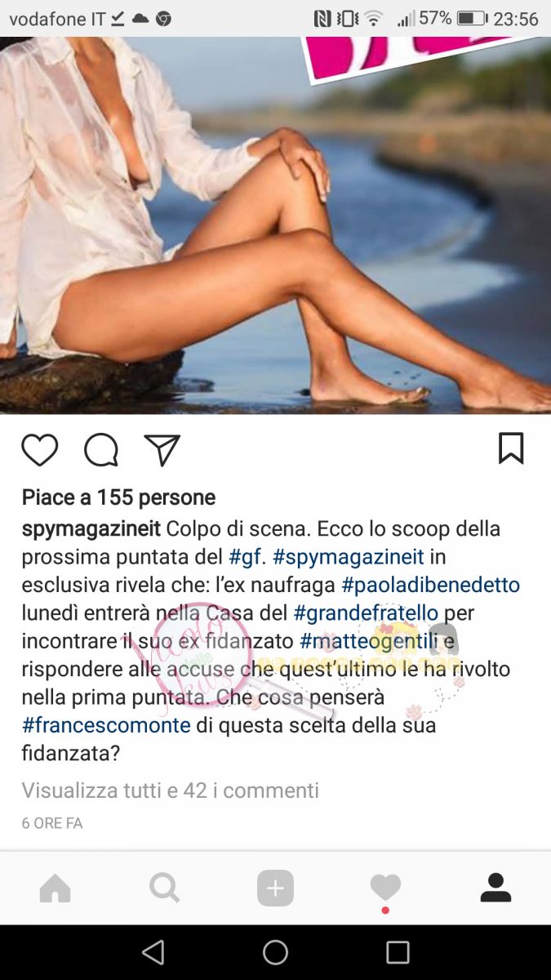Image resolution: width=551 pixels, height=980 pixels.
Task: Open Search tab with magnifier icon
Action: [164, 888]
